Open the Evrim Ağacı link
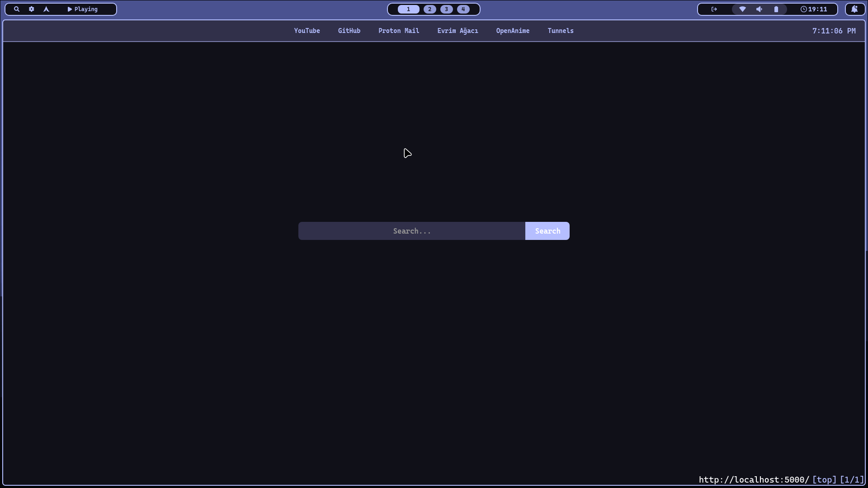The image size is (868, 488). 458,31
